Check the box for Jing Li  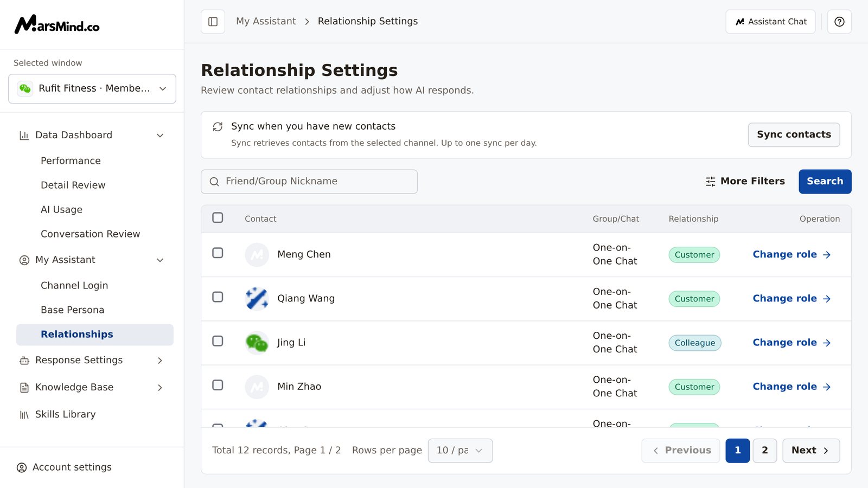(218, 341)
